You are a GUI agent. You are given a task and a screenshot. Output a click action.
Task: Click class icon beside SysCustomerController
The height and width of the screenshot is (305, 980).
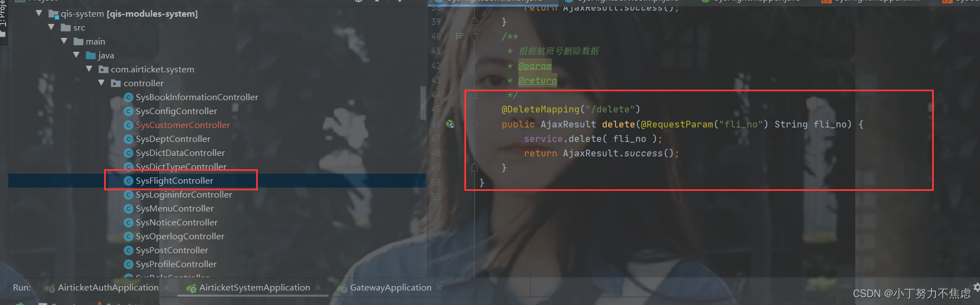click(129, 125)
